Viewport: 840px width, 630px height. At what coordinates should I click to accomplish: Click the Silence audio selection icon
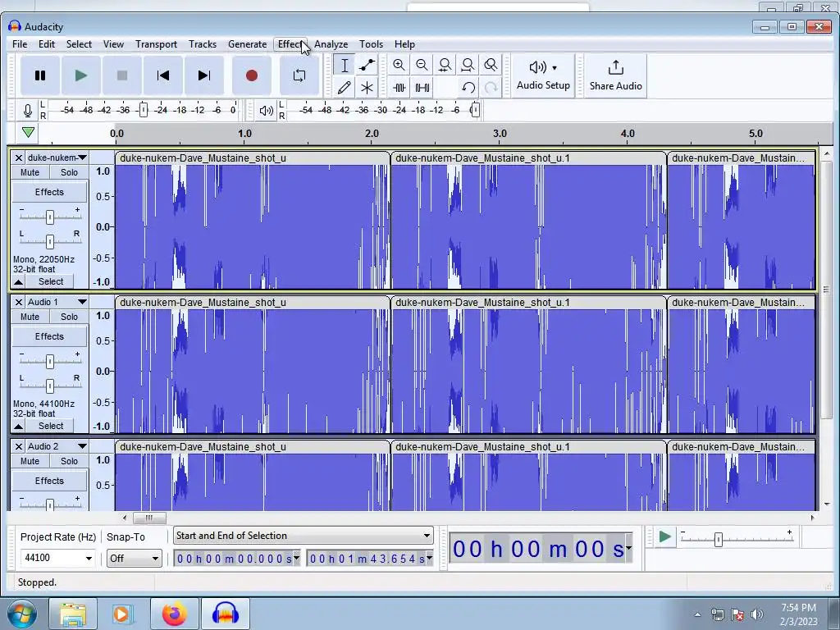422,87
